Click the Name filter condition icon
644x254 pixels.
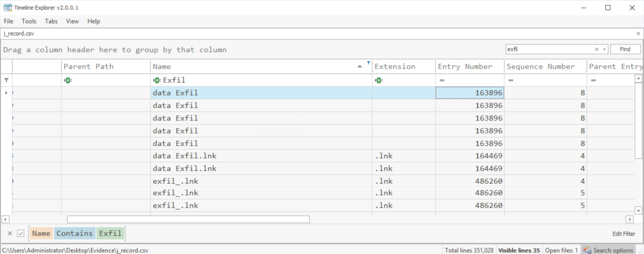pos(157,80)
